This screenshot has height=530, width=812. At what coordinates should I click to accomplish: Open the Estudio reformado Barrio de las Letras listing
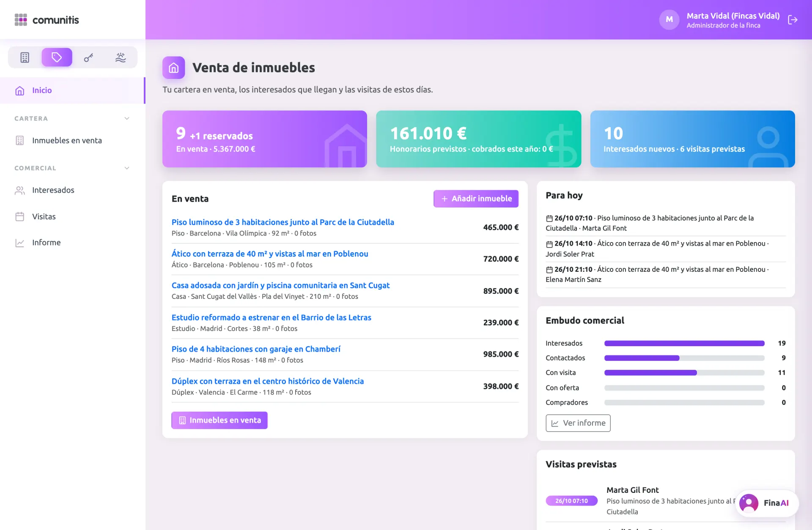click(271, 318)
